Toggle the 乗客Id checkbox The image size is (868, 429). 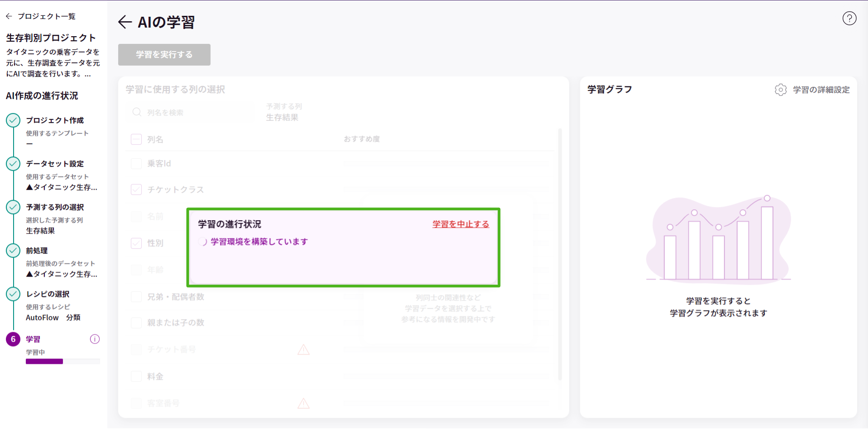click(136, 164)
